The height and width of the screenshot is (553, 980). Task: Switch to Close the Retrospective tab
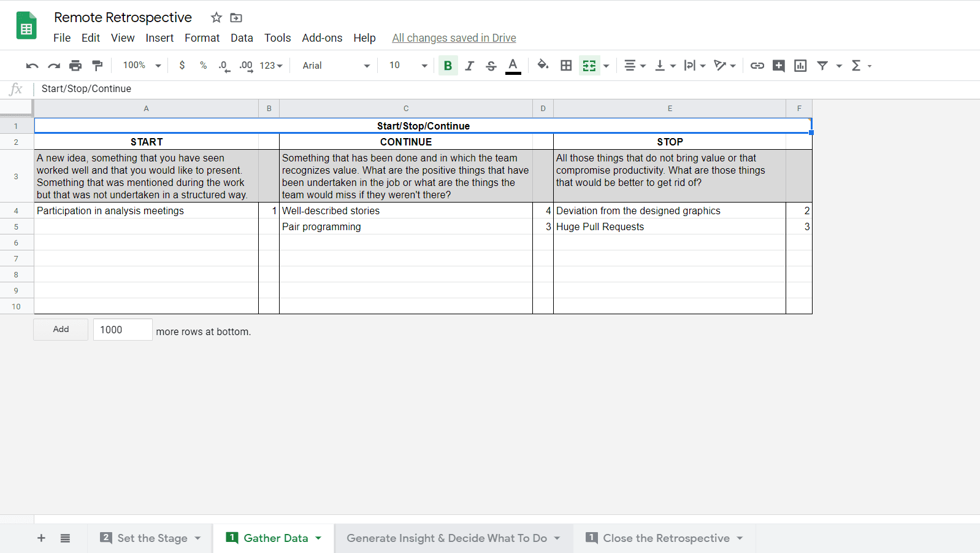665,538
